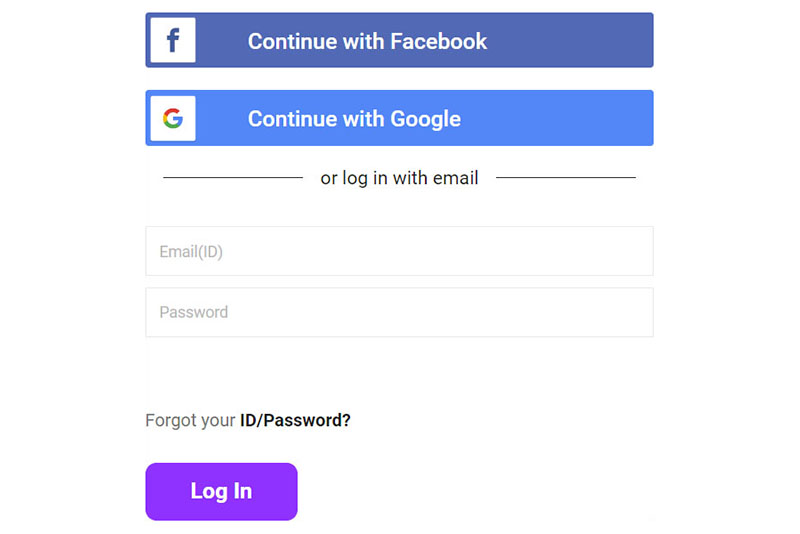Sign in using the light blue Google bar
Screen dimensions: 800x534
click(399, 118)
